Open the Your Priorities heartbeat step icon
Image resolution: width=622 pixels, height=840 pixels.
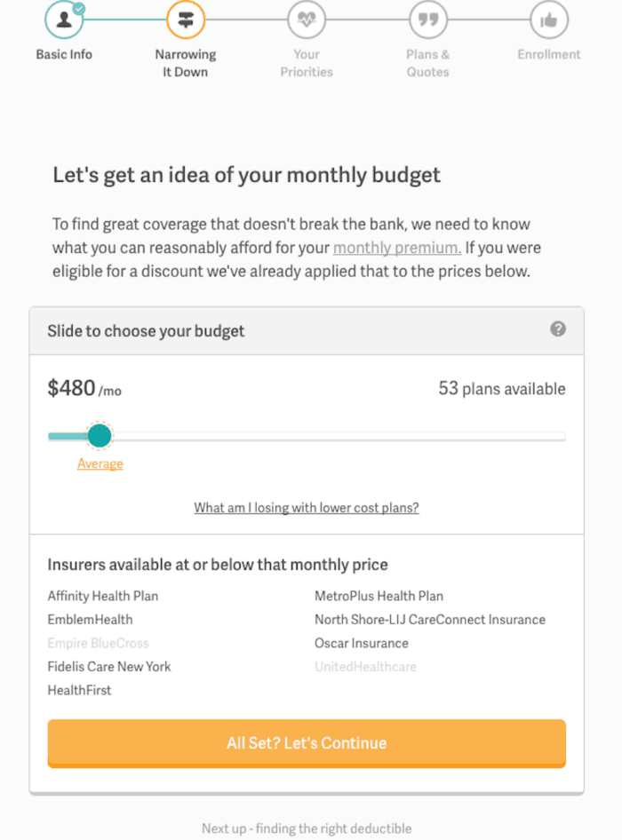pos(307,20)
